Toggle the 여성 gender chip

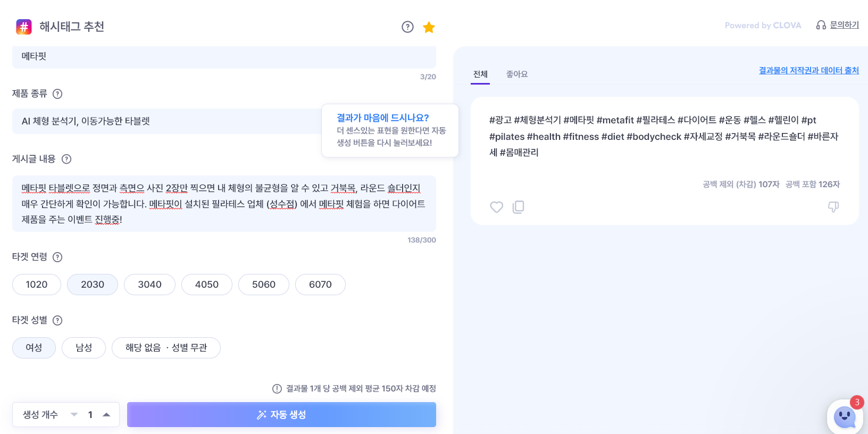click(34, 348)
